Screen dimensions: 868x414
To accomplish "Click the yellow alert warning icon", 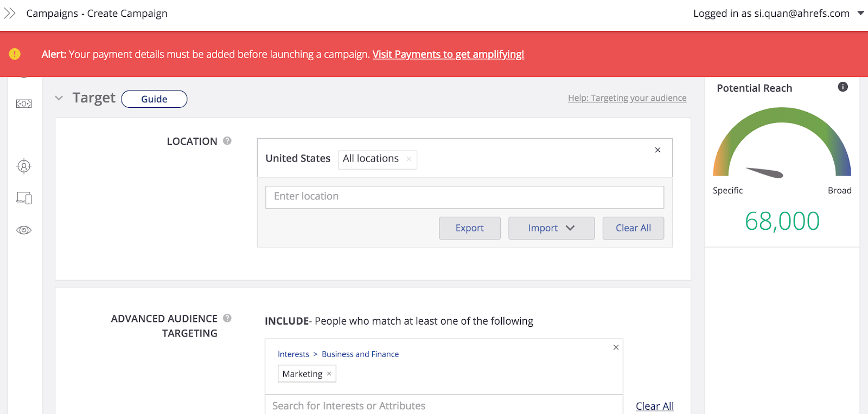I will [x=15, y=54].
